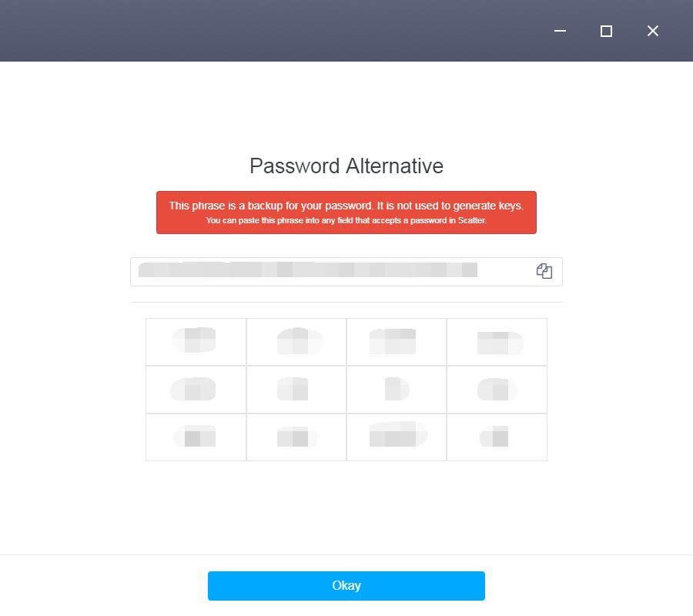Select first word cell in bottom row
Screen dimensions: 693x616
pyautogui.click(x=196, y=437)
